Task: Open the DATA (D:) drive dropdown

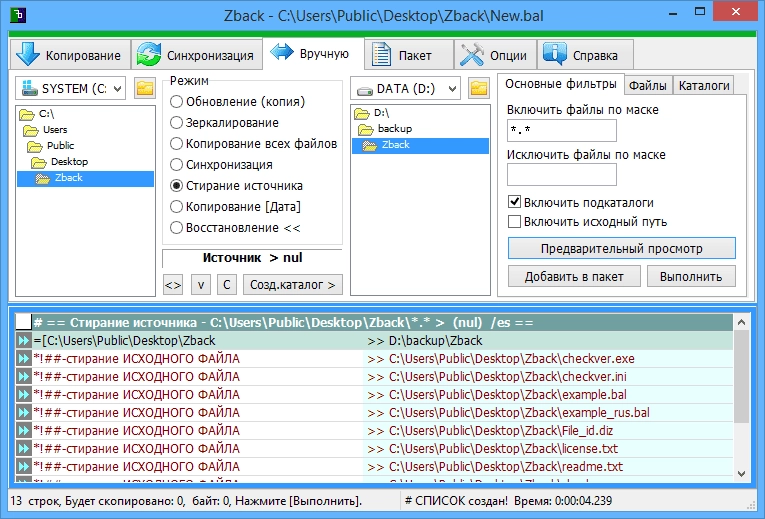Action: click(x=405, y=89)
